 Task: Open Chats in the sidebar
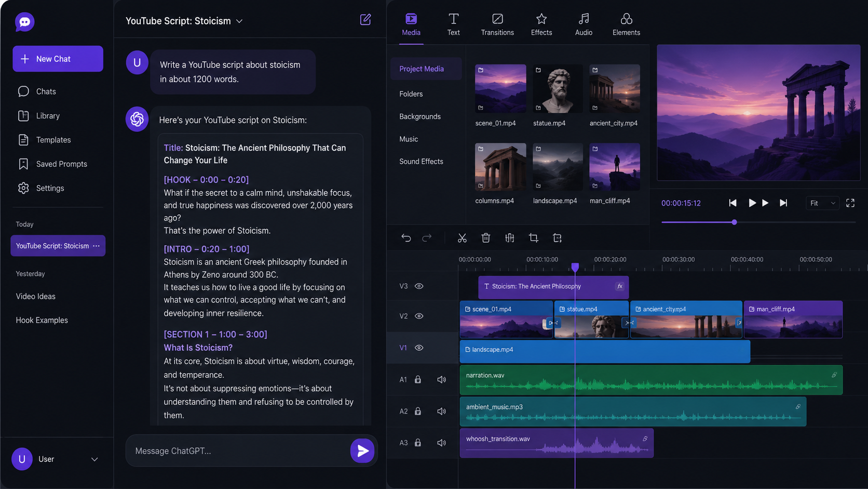click(x=36, y=91)
